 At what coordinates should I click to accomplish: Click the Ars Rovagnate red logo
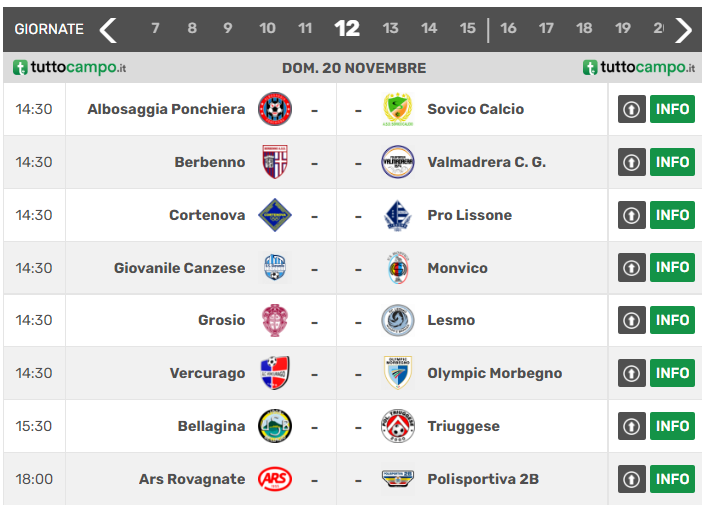click(x=274, y=479)
